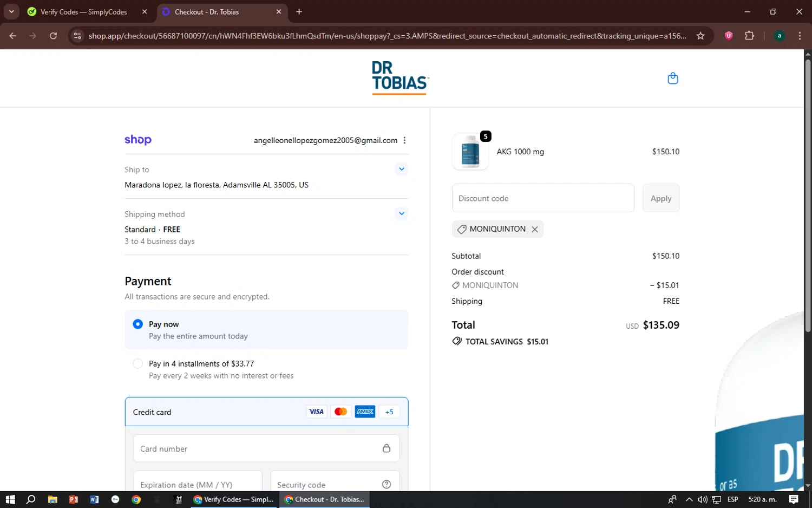Switch to the Verify Codes — SimplyCodes tab

click(83, 11)
